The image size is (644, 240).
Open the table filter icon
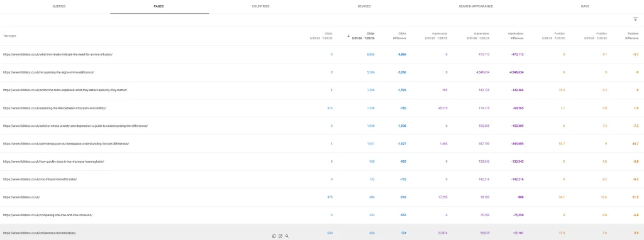[635, 19]
